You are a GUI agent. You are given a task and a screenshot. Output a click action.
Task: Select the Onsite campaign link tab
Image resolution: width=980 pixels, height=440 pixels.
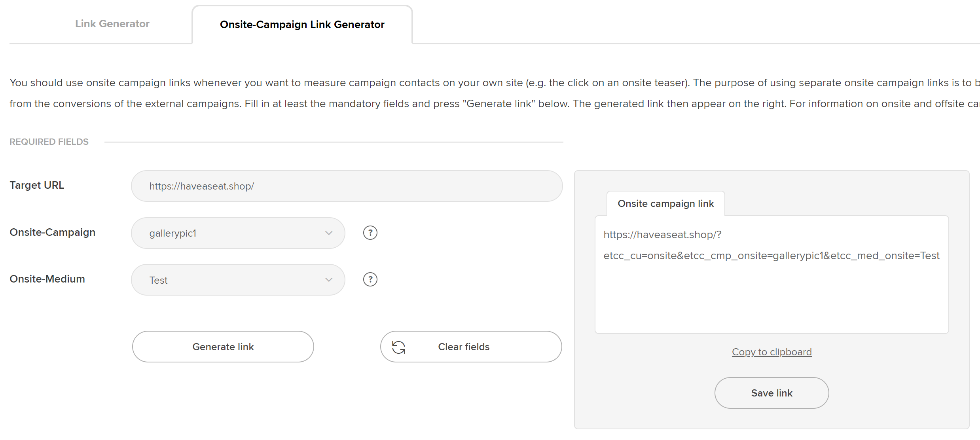(x=666, y=204)
